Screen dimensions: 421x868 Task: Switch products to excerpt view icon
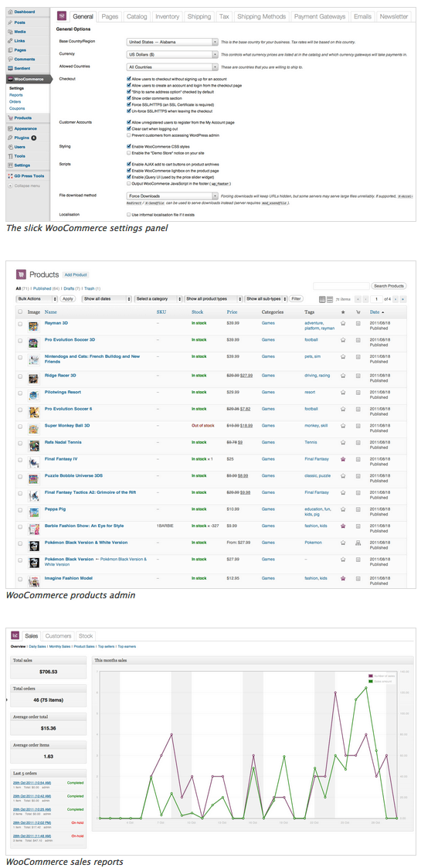pos(330,299)
